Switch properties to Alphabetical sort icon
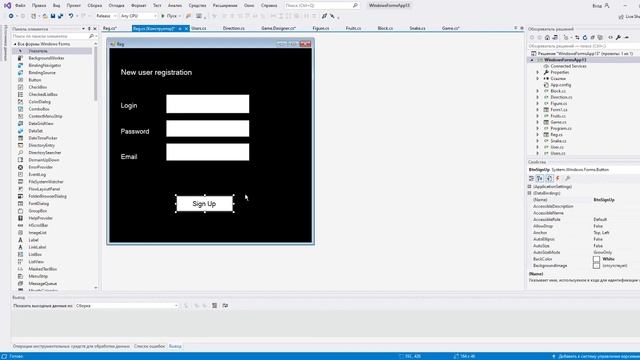 point(540,178)
